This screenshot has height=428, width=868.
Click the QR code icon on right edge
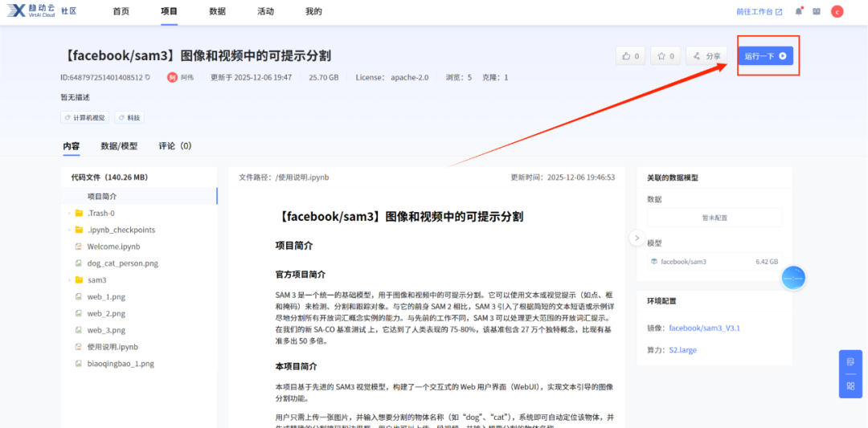click(x=851, y=386)
